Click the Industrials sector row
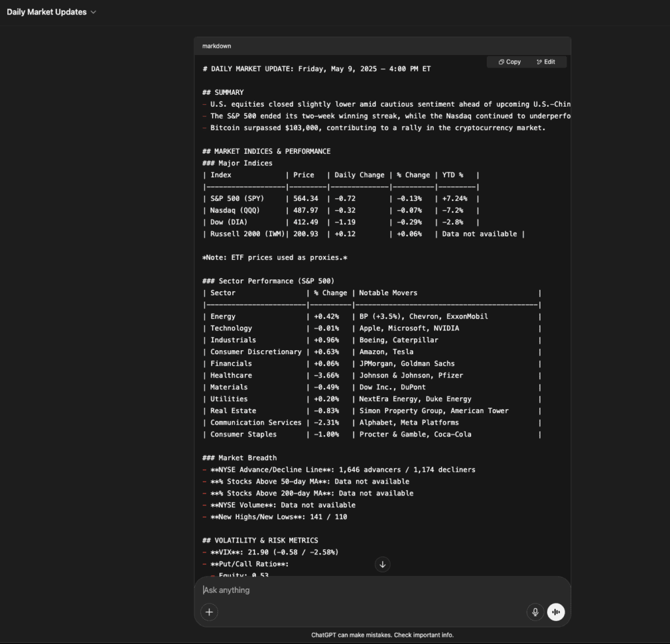670x644 pixels. [372, 340]
